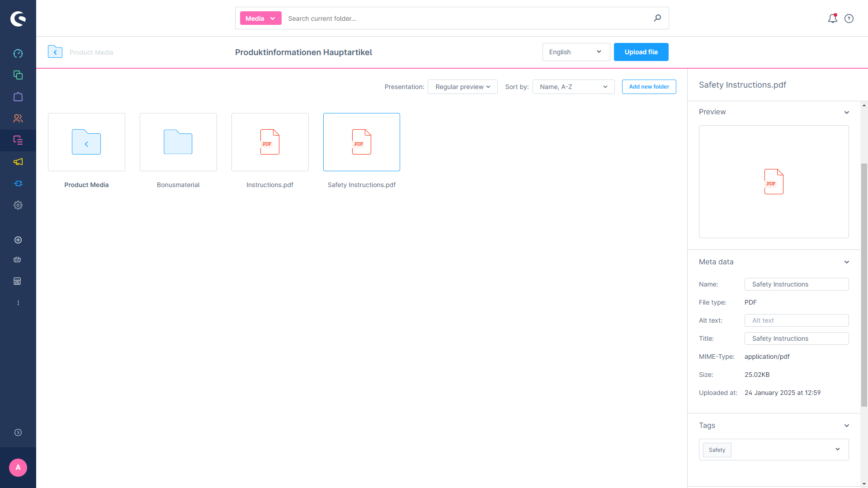Open the Content sidebar icon
This screenshot has height=488, width=868.
click(x=18, y=140)
